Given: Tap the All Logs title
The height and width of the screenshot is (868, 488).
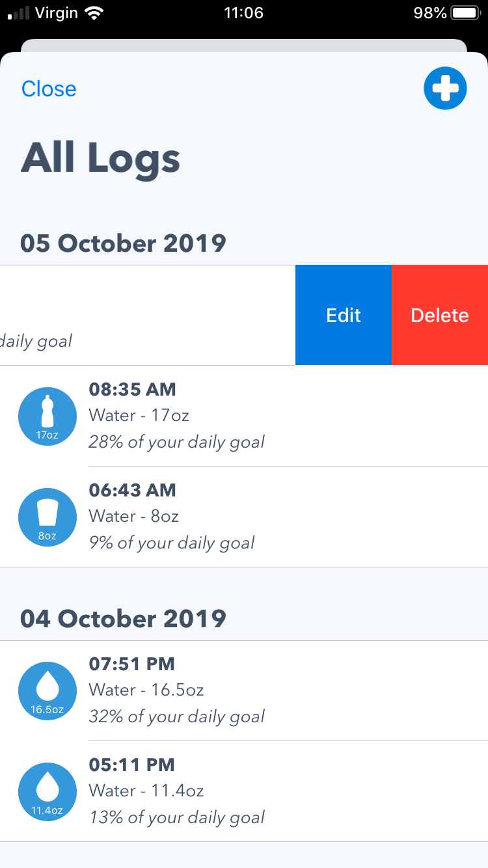Looking at the screenshot, I should click(101, 159).
